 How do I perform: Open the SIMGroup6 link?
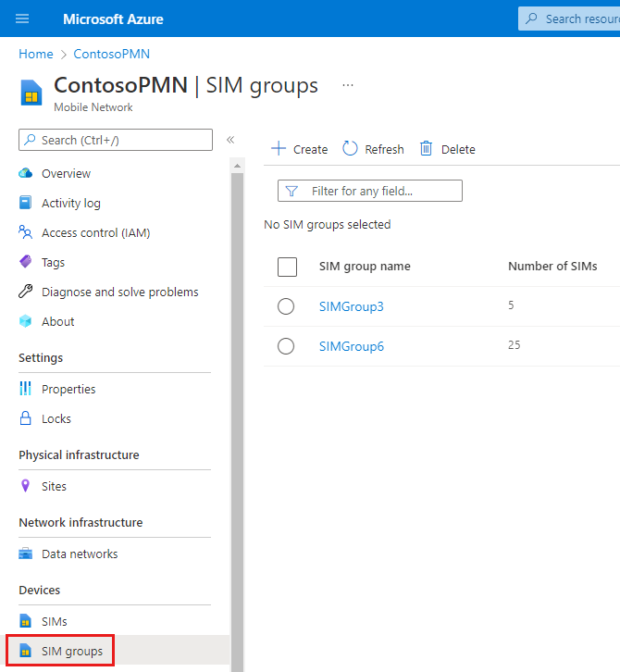point(352,346)
